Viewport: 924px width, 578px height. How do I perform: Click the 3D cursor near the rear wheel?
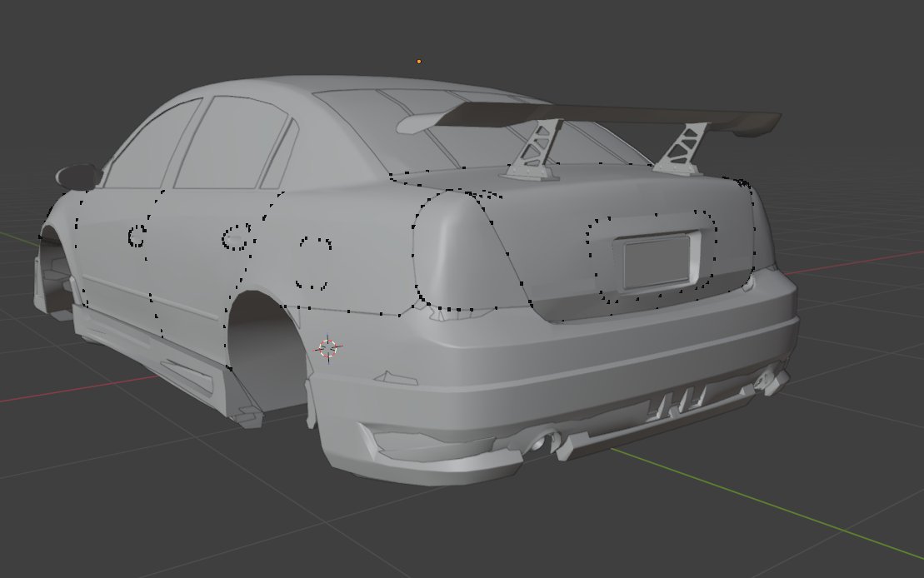click(329, 347)
